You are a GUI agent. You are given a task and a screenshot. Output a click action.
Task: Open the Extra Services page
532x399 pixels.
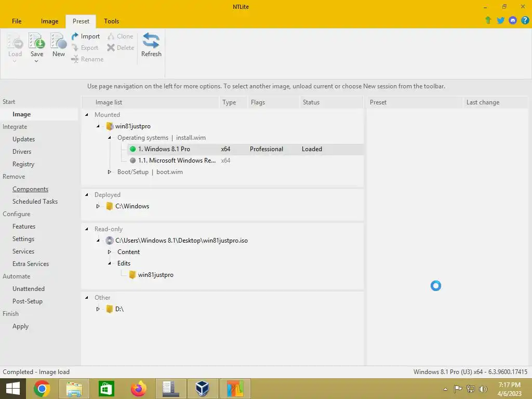click(x=31, y=264)
